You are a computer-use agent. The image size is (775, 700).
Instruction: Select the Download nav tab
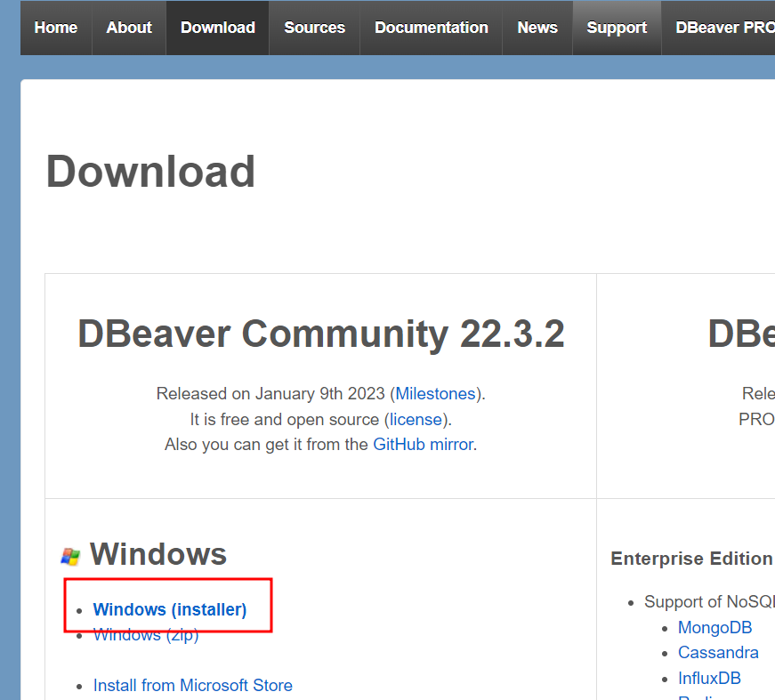tap(217, 28)
